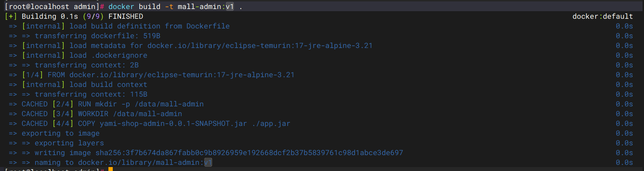Click the [1/4] FROM eclipse-temurin line

[158, 75]
